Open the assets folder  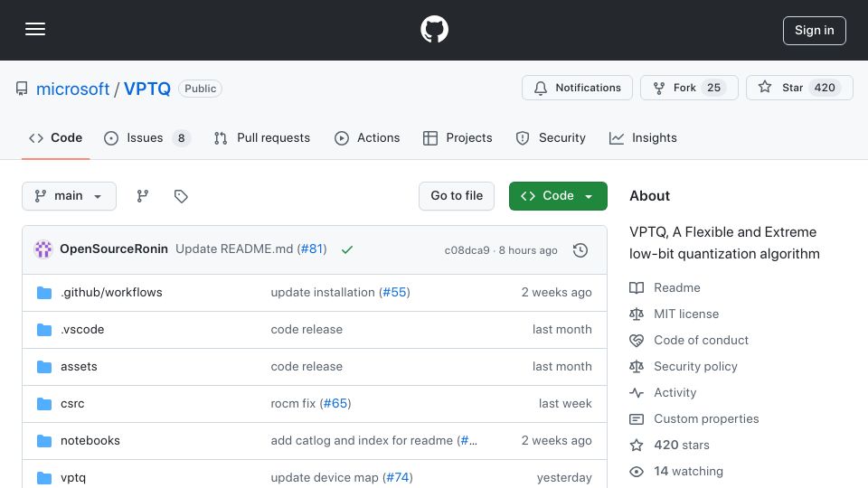click(79, 366)
